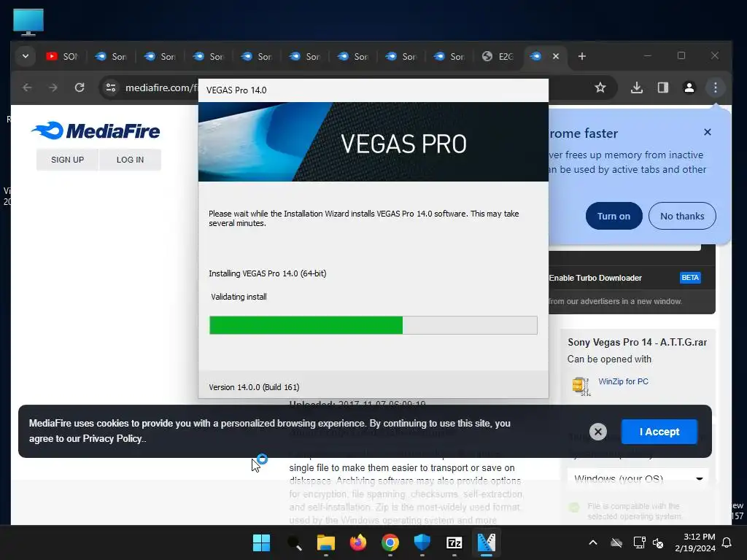Image resolution: width=747 pixels, height=560 pixels.
Task: Open the Windows Start menu
Action: pyautogui.click(x=261, y=542)
